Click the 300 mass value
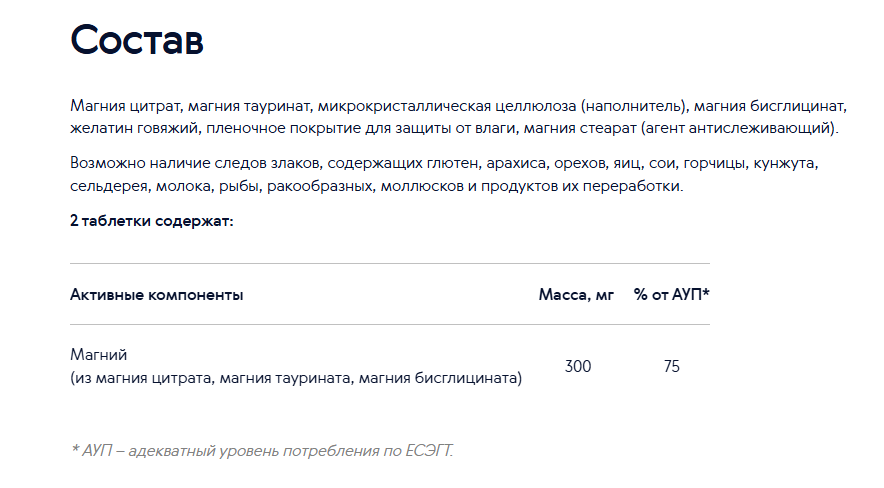The width and height of the screenshot is (884, 488). [578, 366]
